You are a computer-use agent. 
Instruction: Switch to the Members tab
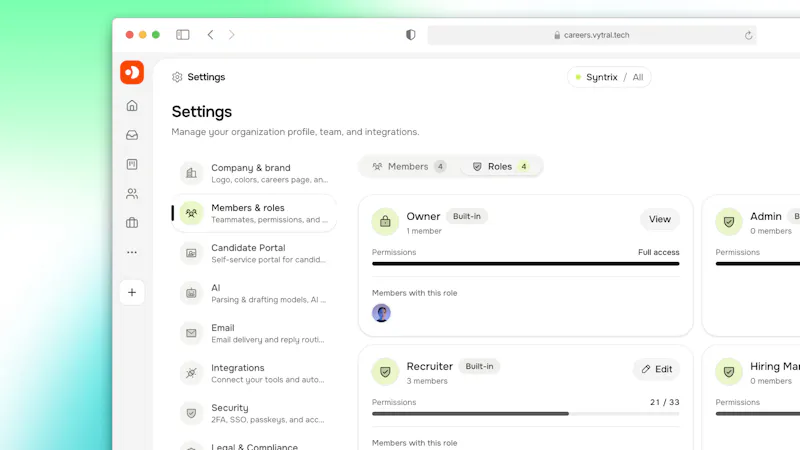click(x=409, y=166)
